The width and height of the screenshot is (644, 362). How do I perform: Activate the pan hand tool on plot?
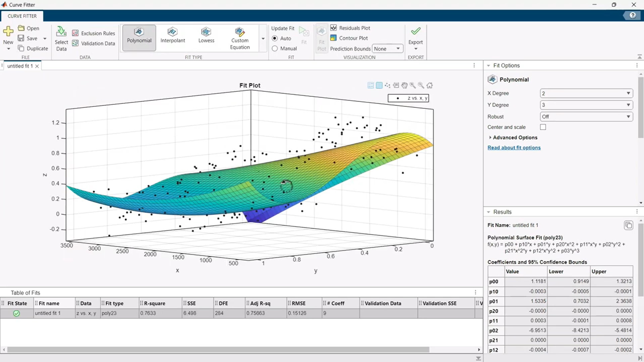click(x=404, y=85)
